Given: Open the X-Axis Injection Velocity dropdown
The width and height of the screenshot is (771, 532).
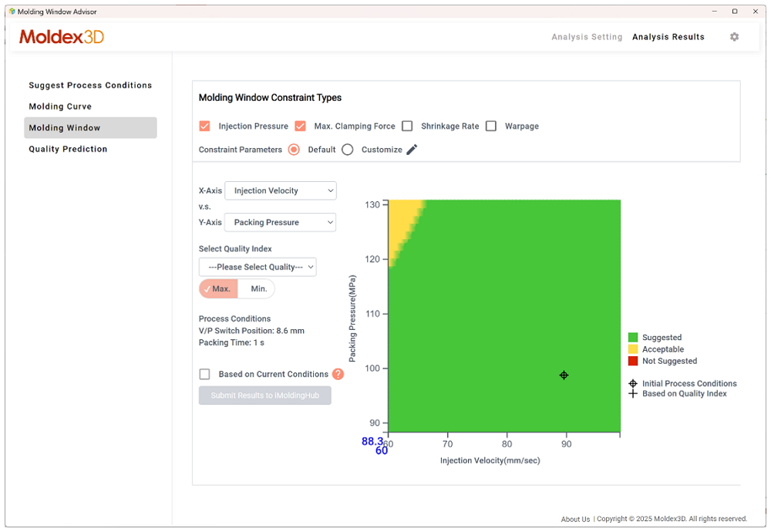Looking at the screenshot, I should point(281,190).
